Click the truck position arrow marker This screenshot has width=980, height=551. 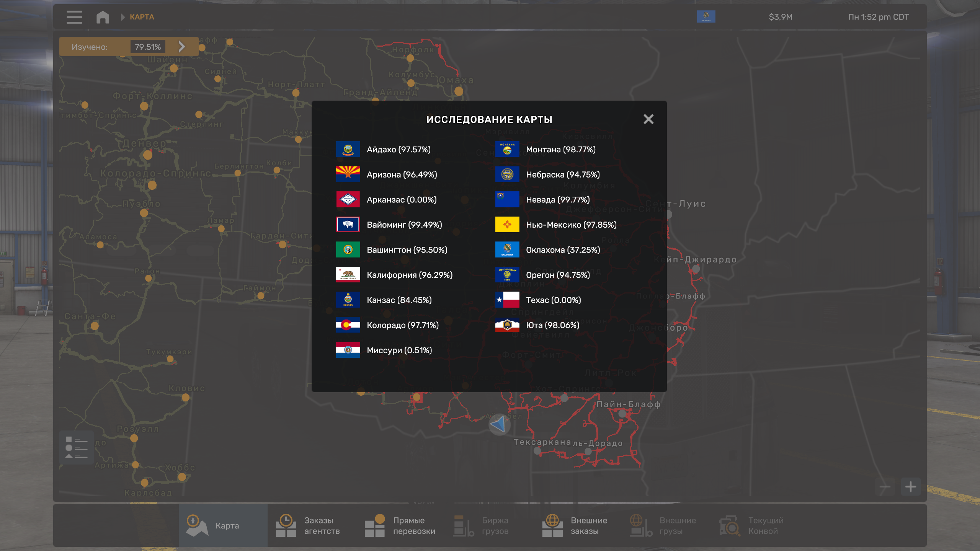coord(499,425)
